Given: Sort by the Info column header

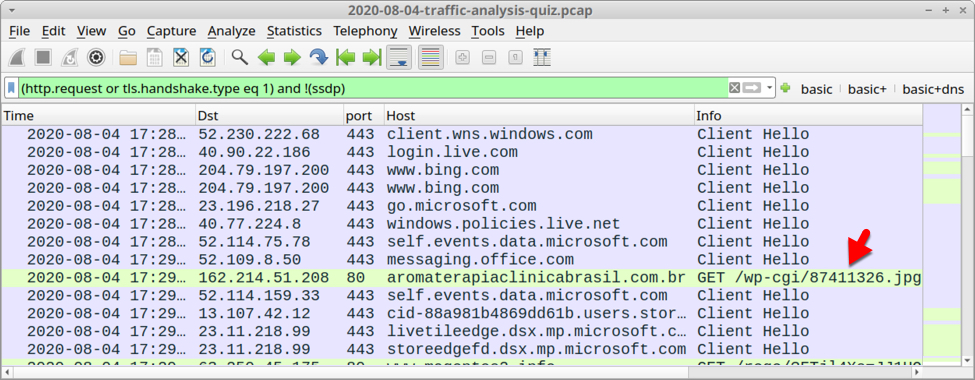Looking at the screenshot, I should [x=808, y=116].
